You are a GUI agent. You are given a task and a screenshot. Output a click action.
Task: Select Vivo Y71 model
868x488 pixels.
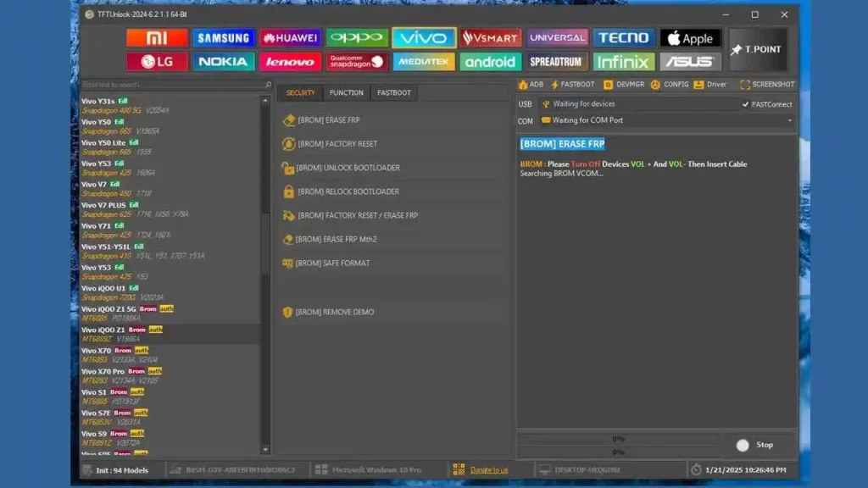[x=170, y=230]
